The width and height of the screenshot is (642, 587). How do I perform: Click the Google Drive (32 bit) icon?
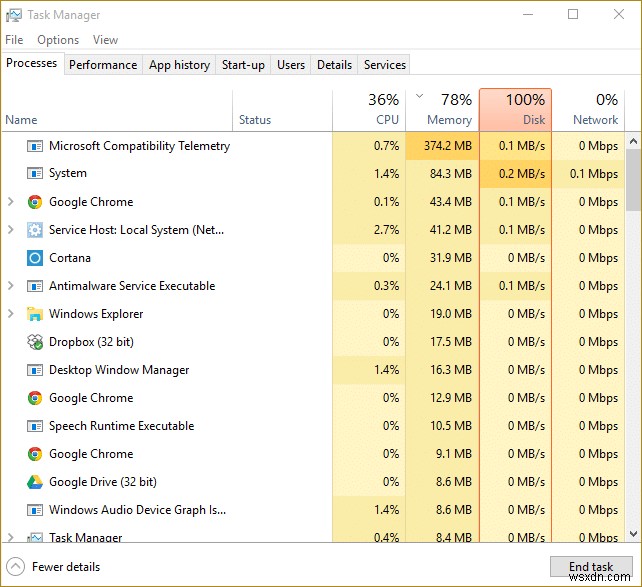tap(35, 482)
